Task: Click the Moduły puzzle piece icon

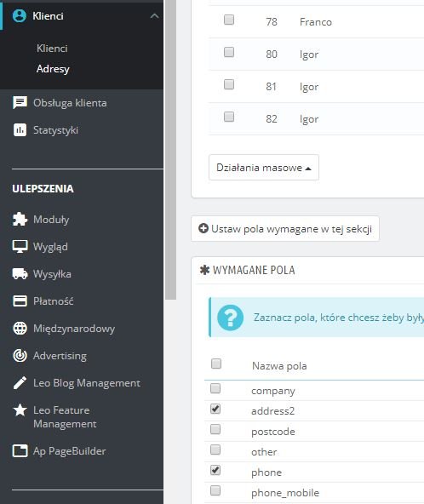Action: point(20,220)
